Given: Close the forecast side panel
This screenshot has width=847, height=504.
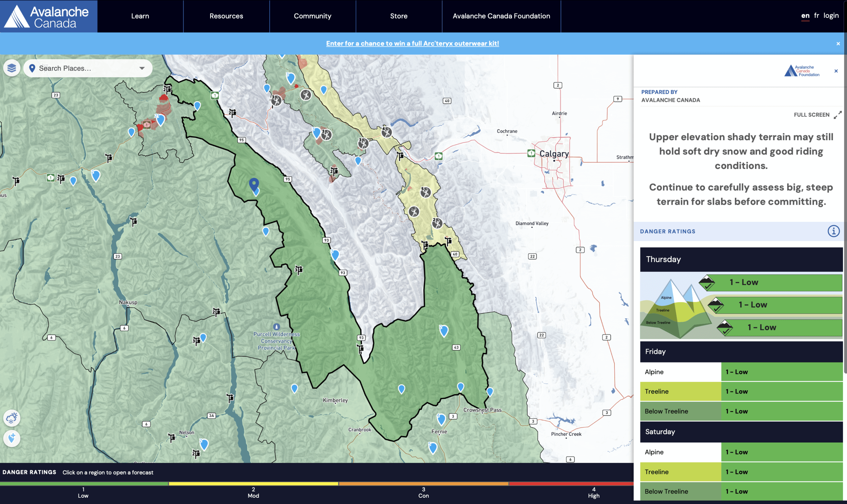Looking at the screenshot, I should pyautogui.click(x=836, y=71).
